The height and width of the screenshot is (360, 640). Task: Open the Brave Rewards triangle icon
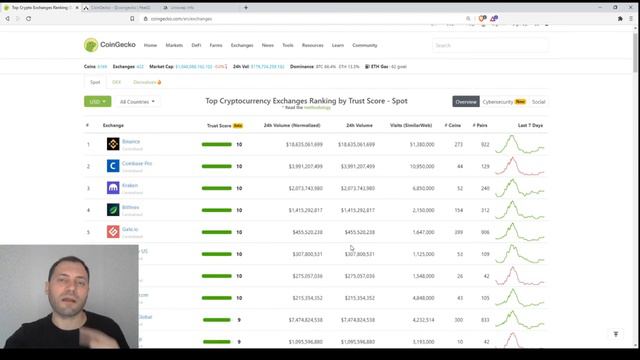click(494, 18)
